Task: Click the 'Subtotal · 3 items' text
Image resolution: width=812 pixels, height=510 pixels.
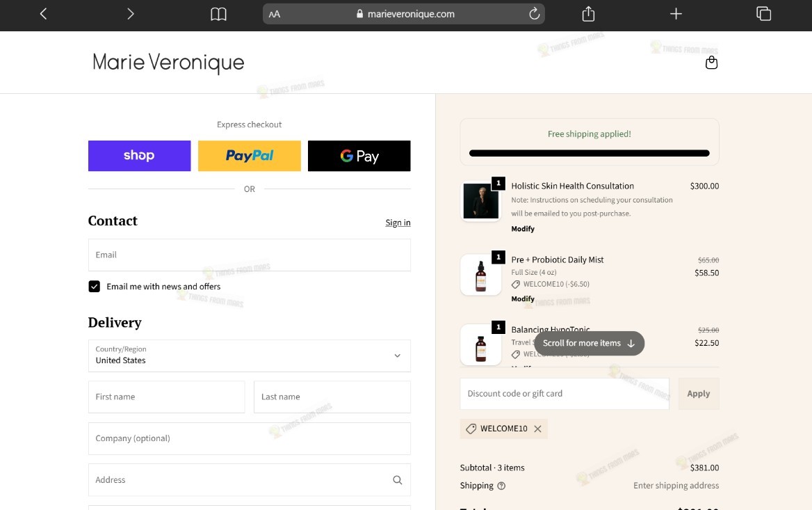Action: click(492, 468)
